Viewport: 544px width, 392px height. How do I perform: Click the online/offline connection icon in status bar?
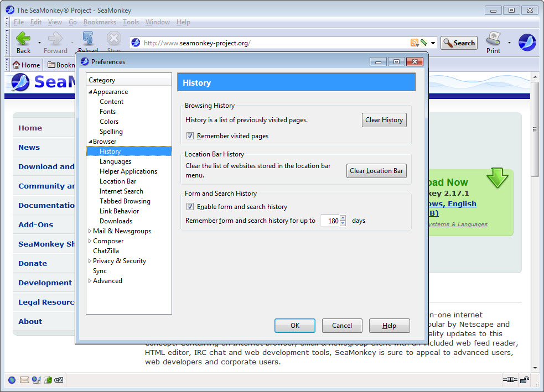pyautogui.click(x=510, y=380)
